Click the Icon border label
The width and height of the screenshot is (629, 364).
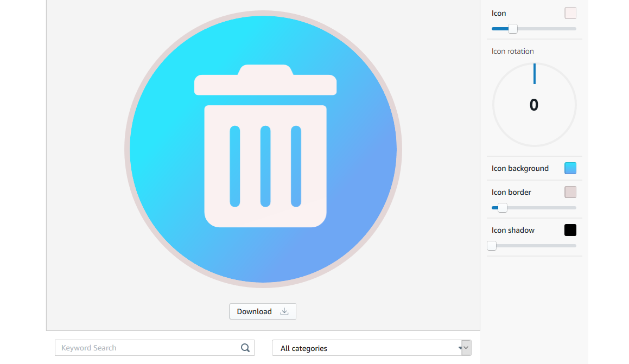pyautogui.click(x=511, y=191)
